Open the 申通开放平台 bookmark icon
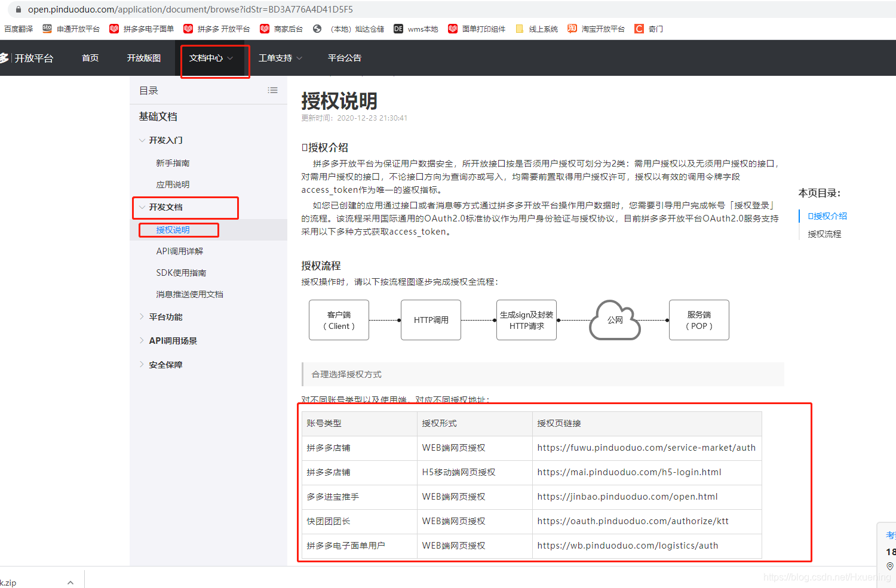This screenshot has height=588, width=896. tap(47, 28)
